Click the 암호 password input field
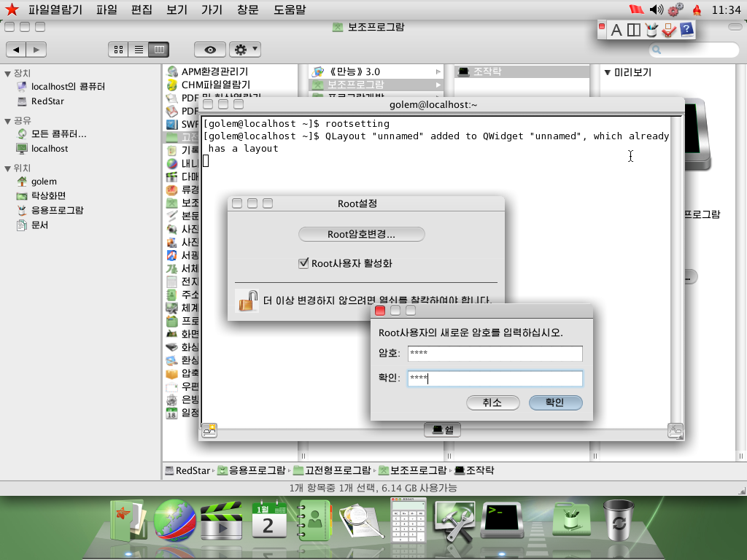This screenshot has width=747, height=560. [x=495, y=353]
